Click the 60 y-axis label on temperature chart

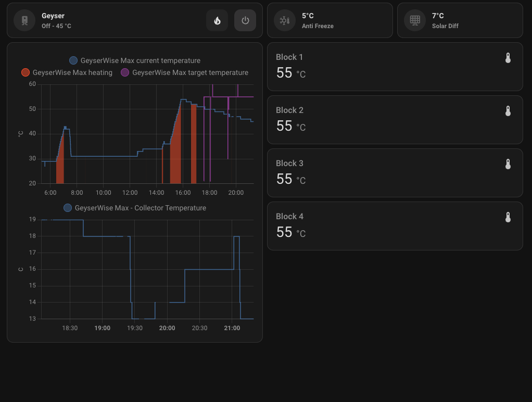coord(32,84)
